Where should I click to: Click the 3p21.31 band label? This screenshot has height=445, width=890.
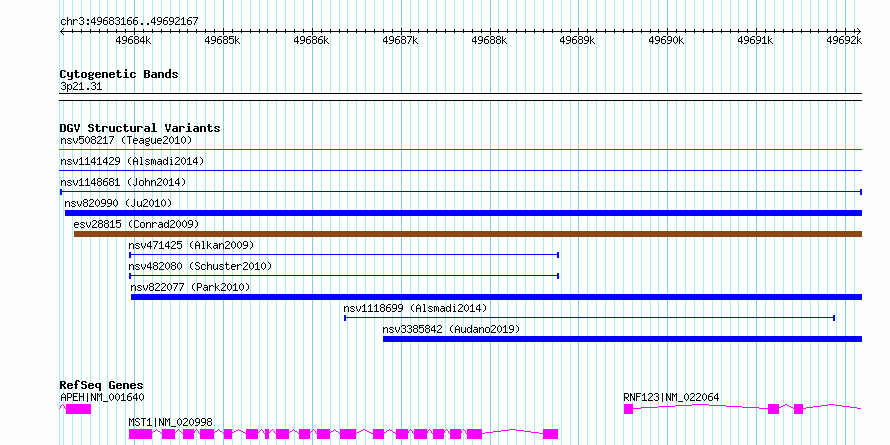coord(81,87)
